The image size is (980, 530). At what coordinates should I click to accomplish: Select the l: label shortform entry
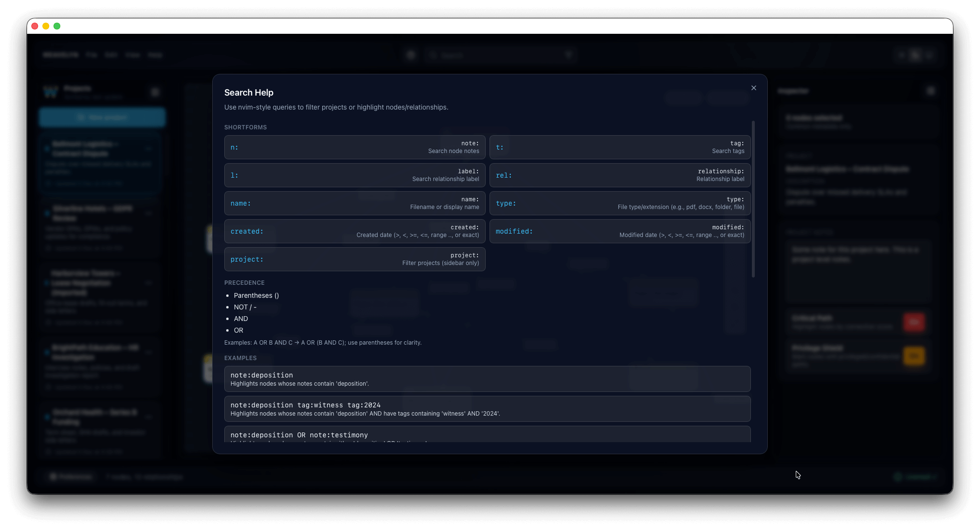coord(354,175)
